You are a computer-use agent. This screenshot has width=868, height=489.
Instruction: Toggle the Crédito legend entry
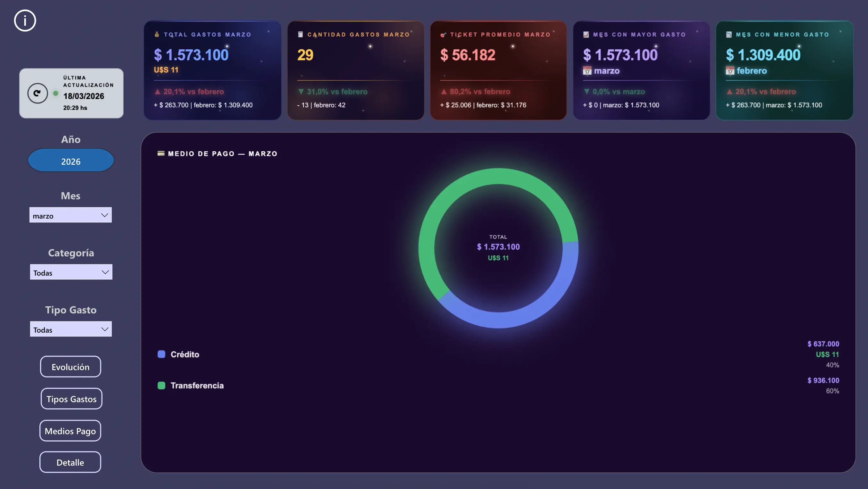click(185, 354)
